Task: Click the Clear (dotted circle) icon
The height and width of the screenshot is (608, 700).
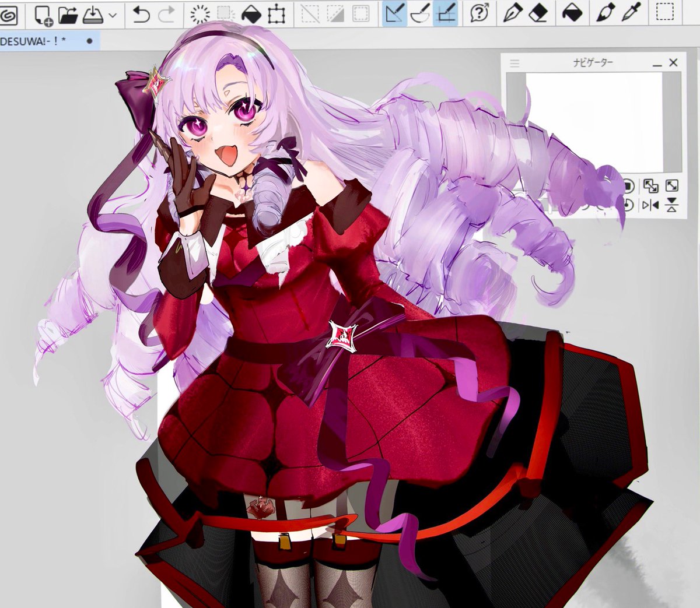Action: click(200, 15)
